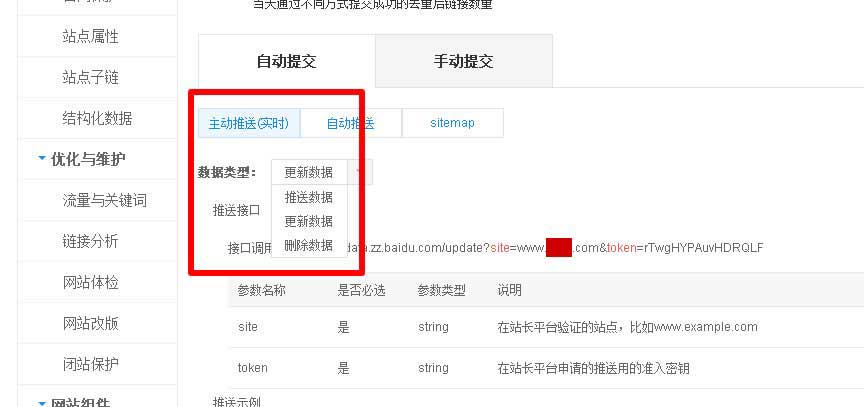
Task: Navigate to 链接分析 page
Action: [90, 241]
